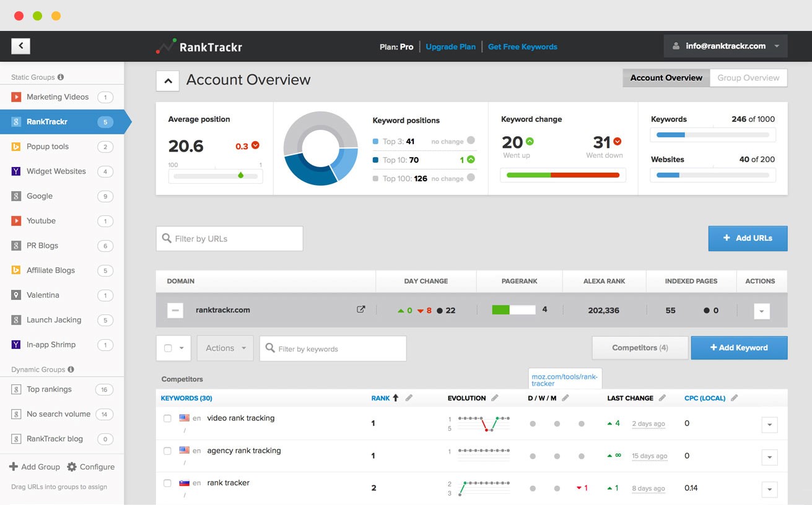Click the pencil icon next to CPC (LOCAL)

point(734,398)
